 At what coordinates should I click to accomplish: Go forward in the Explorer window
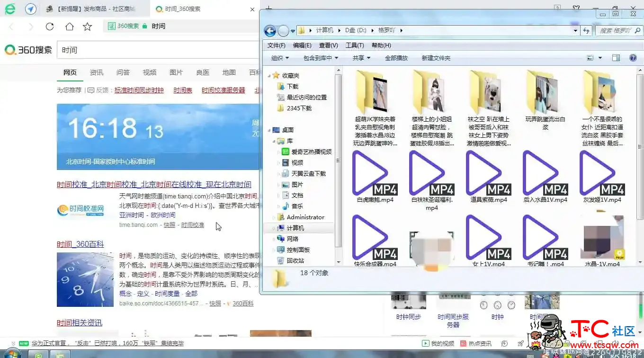tap(283, 31)
